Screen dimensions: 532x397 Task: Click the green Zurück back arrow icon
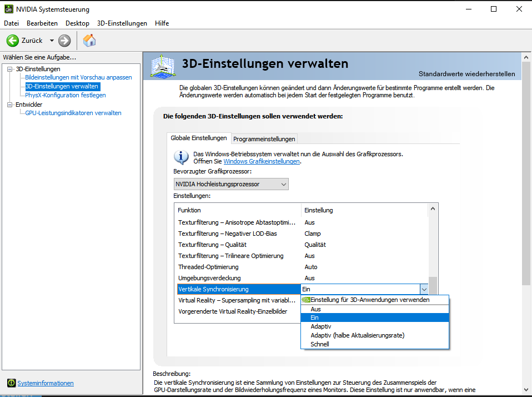(x=13, y=41)
